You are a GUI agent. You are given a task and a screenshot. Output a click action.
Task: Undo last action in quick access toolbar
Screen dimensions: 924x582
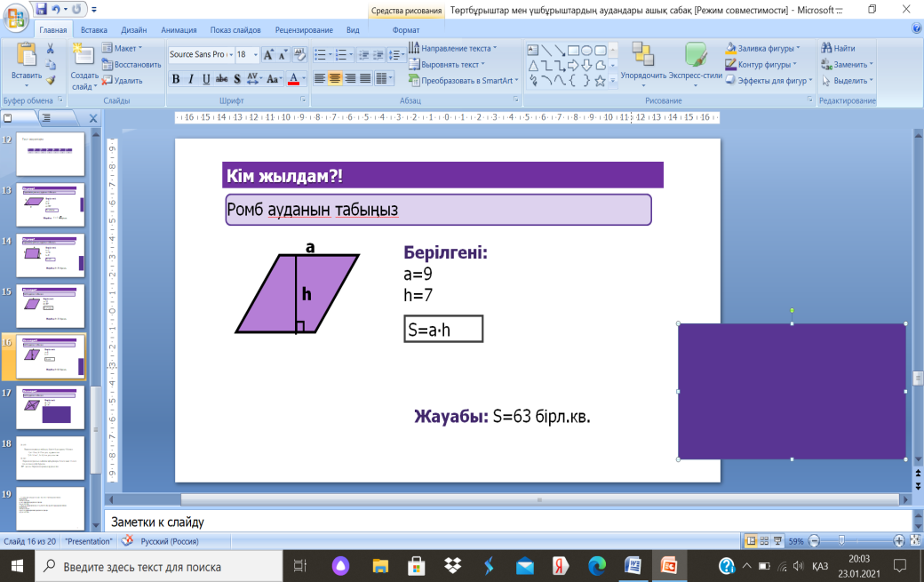pos(55,9)
